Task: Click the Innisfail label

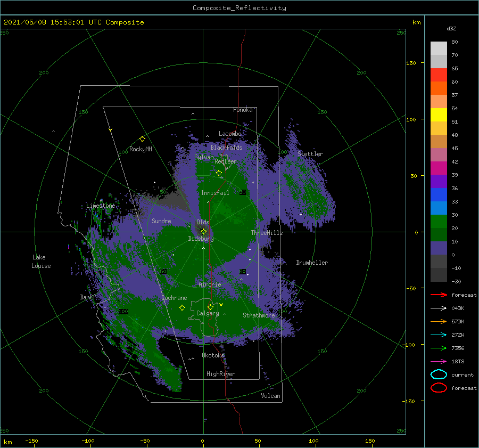Action: (215, 193)
